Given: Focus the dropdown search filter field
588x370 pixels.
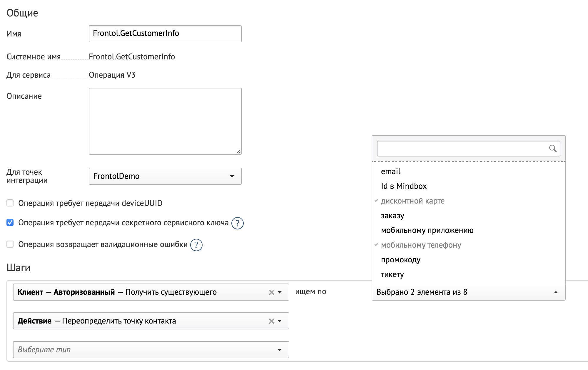Looking at the screenshot, I should point(469,149).
